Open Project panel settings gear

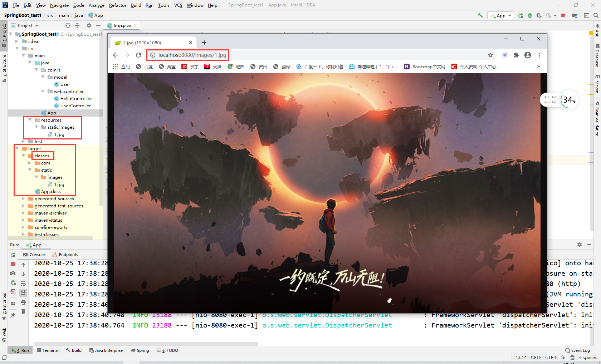(x=89, y=25)
